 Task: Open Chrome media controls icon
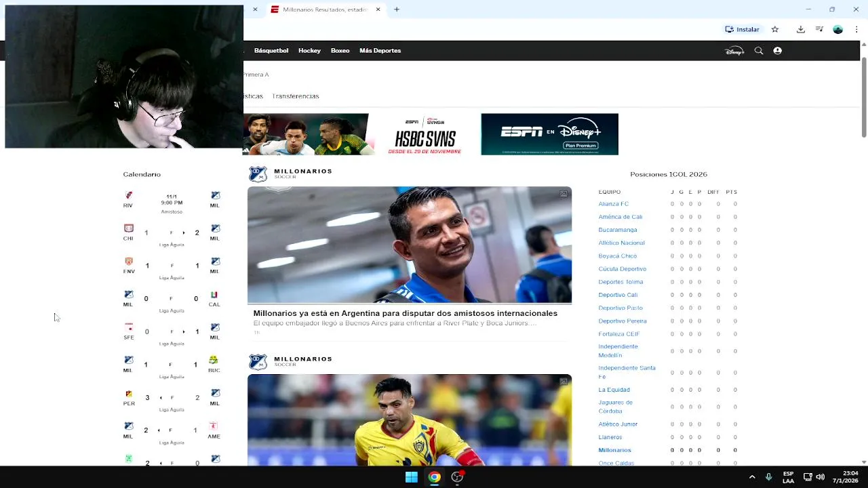click(x=819, y=29)
